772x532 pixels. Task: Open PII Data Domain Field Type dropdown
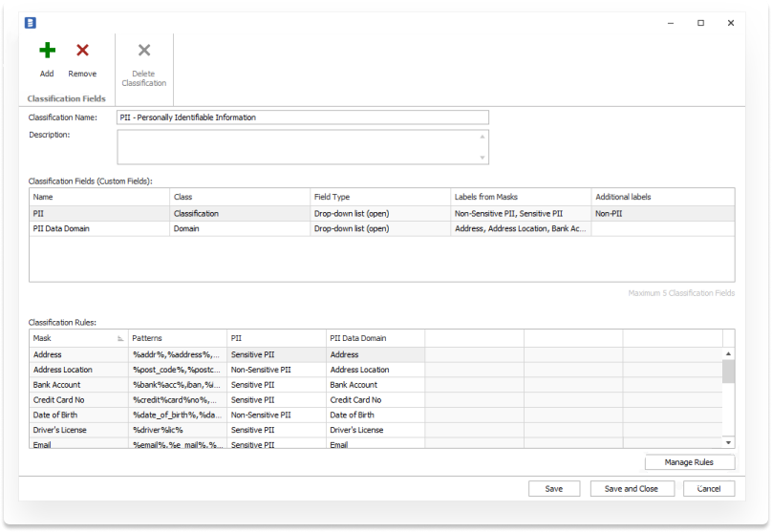tap(380, 229)
